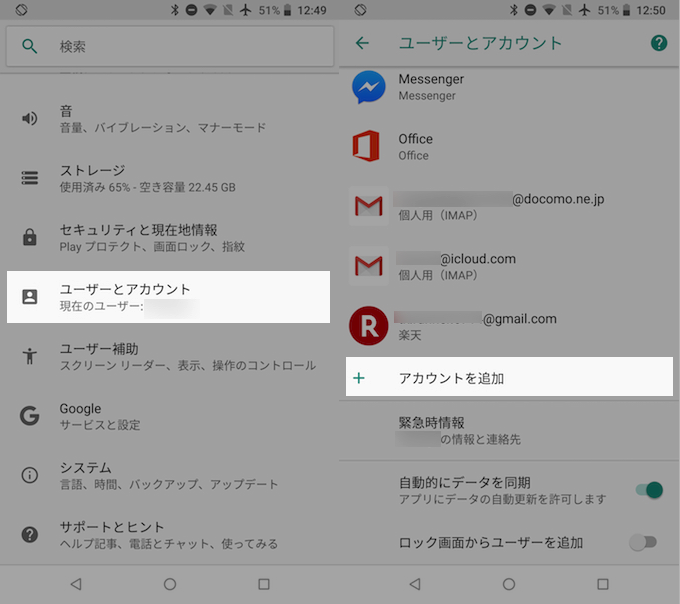Image resolution: width=680 pixels, height=604 pixels.
Task: Enable add users from lock screen toggle
Action: click(x=644, y=542)
